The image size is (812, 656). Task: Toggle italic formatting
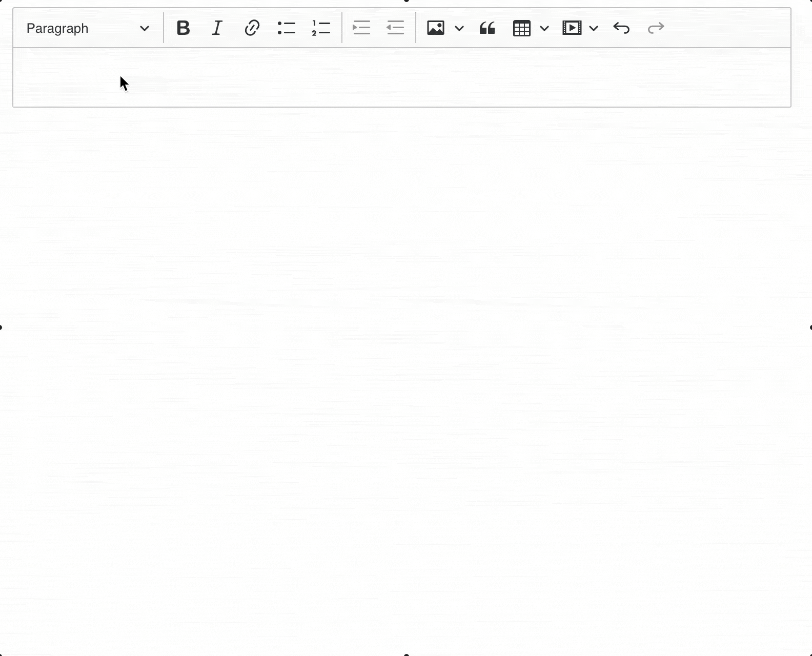[217, 28]
